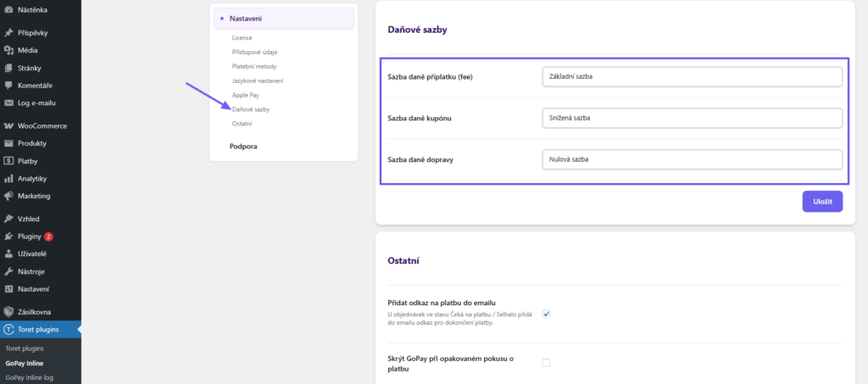Viewport: 868px width, 384px height.
Task: Toggle Přidat odkaz na platbu do emailu checkbox
Action: [x=547, y=314]
